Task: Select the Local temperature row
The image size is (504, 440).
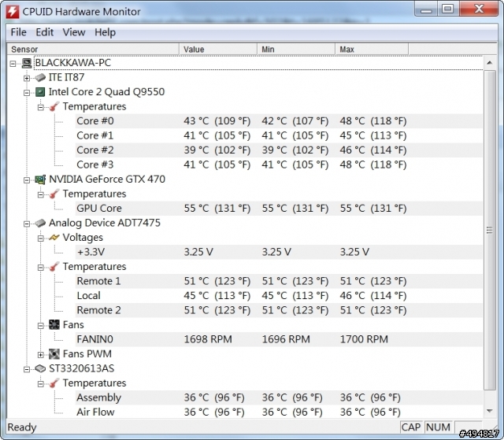Action: pyautogui.click(x=279, y=295)
